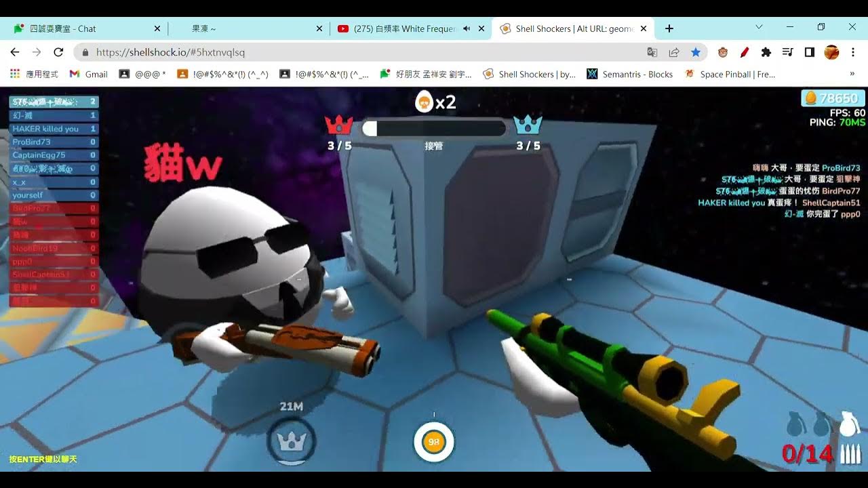Image resolution: width=868 pixels, height=488 pixels.
Task: Click the browser forward arrow
Action: [x=37, y=52]
